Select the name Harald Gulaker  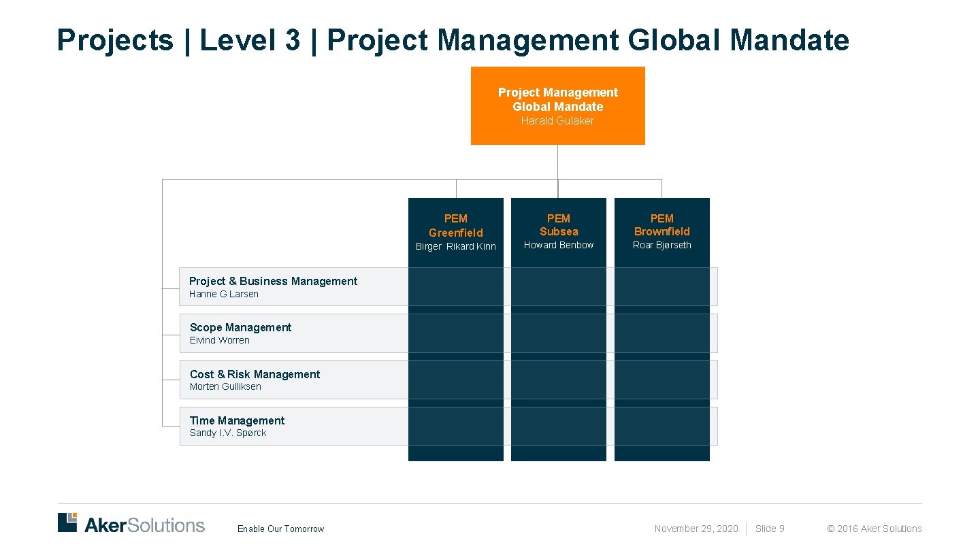click(x=557, y=120)
